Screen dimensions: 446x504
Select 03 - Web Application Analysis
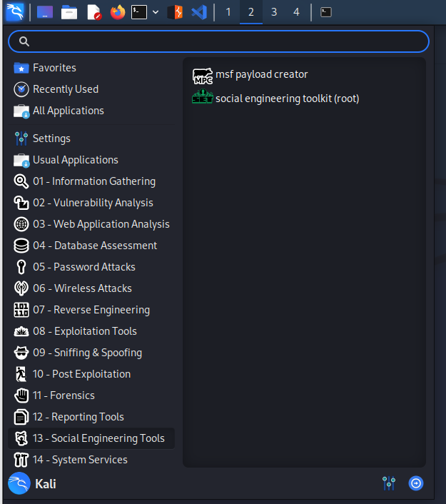point(91,224)
